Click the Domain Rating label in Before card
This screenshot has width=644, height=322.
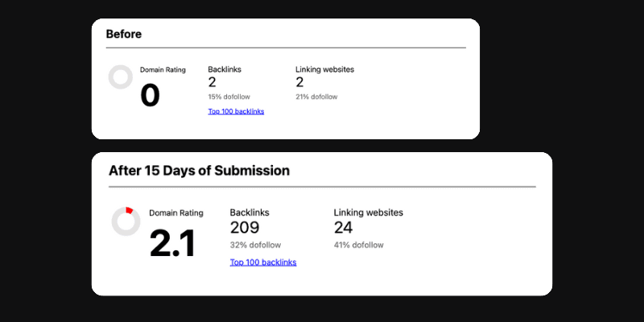(x=163, y=70)
